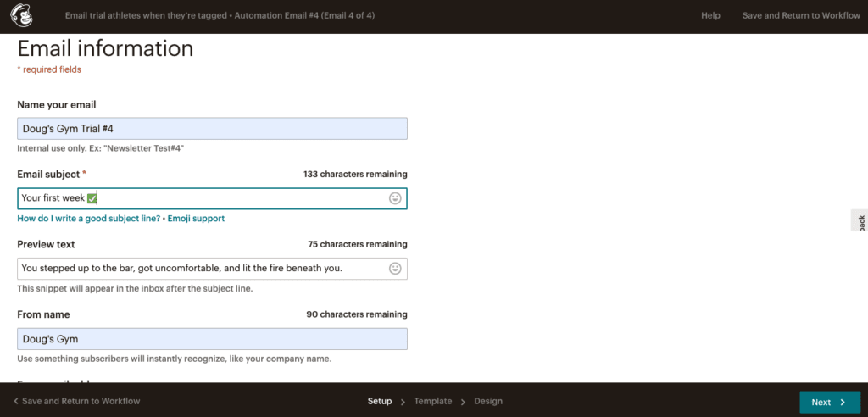
Task: Click '133 characters remaining' counter text
Action: [355, 174]
